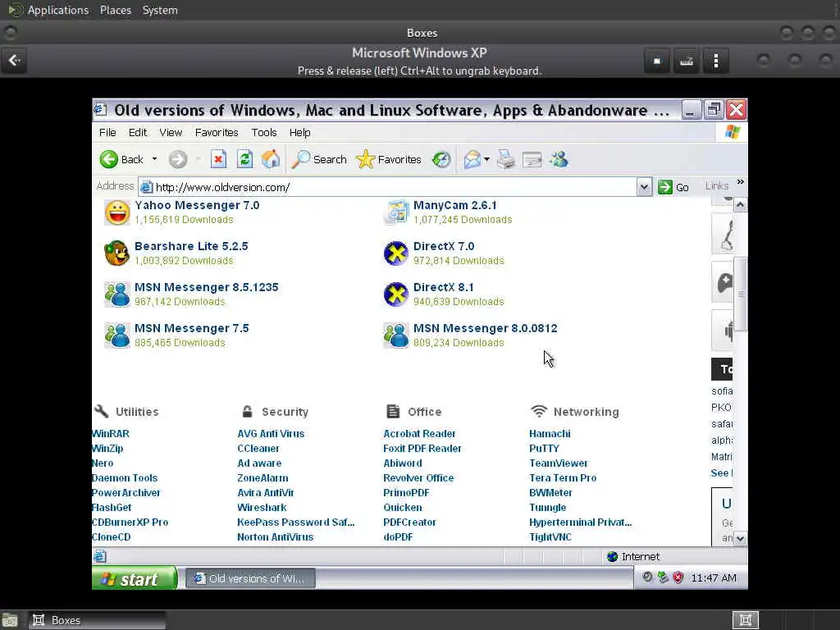Image resolution: width=840 pixels, height=630 pixels.
Task: Click the MSN Messenger 8.5.1235 icon
Action: 117,294
